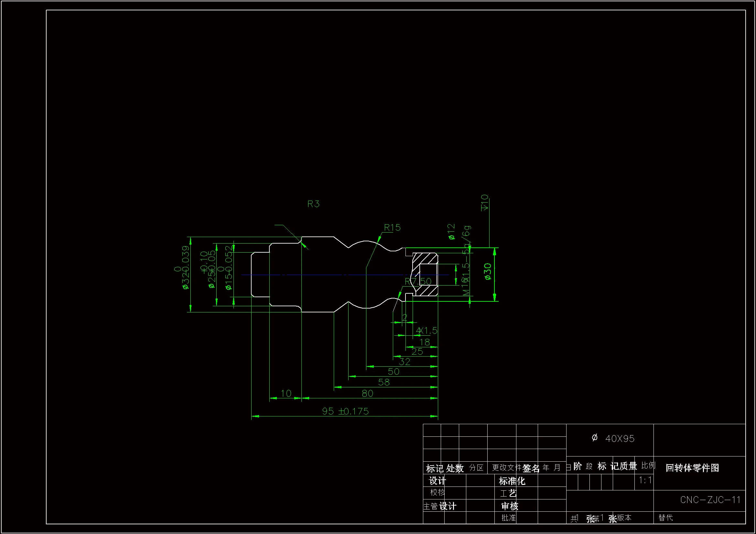This screenshot has height=534, width=756.
Task: Click the 50 dimension value
Action: (394, 372)
